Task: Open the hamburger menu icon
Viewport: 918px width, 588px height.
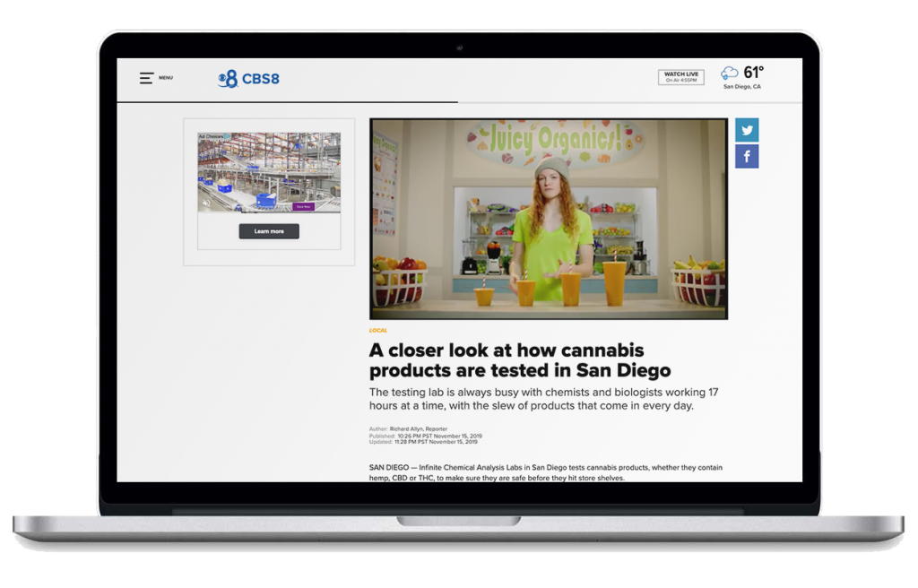Action: [x=146, y=78]
